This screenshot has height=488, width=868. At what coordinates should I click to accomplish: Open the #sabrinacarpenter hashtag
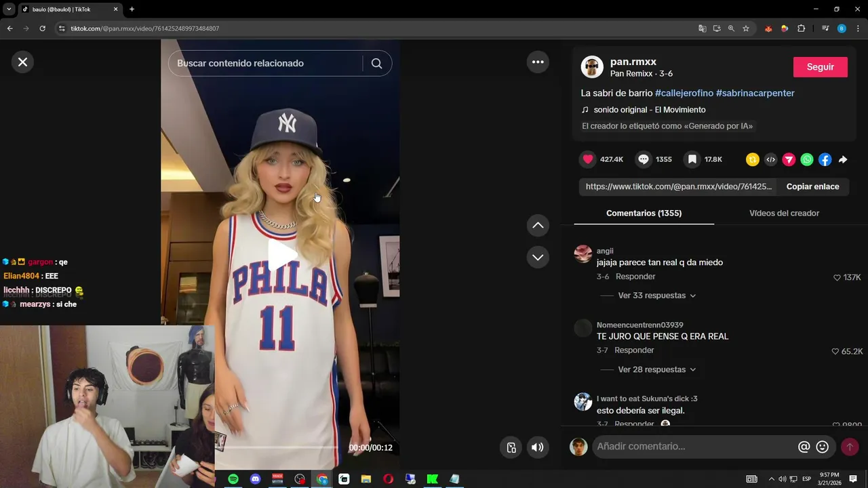point(755,93)
